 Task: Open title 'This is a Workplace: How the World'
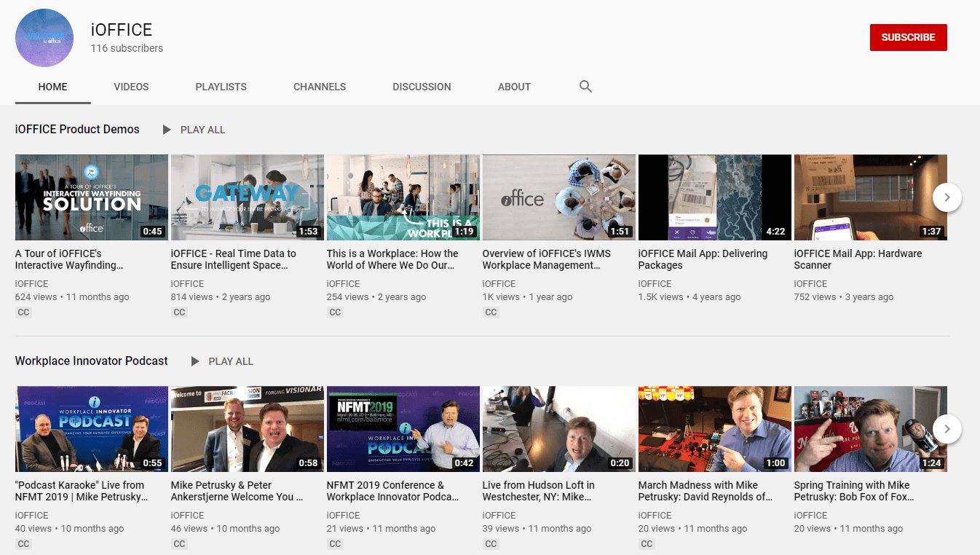(x=392, y=259)
